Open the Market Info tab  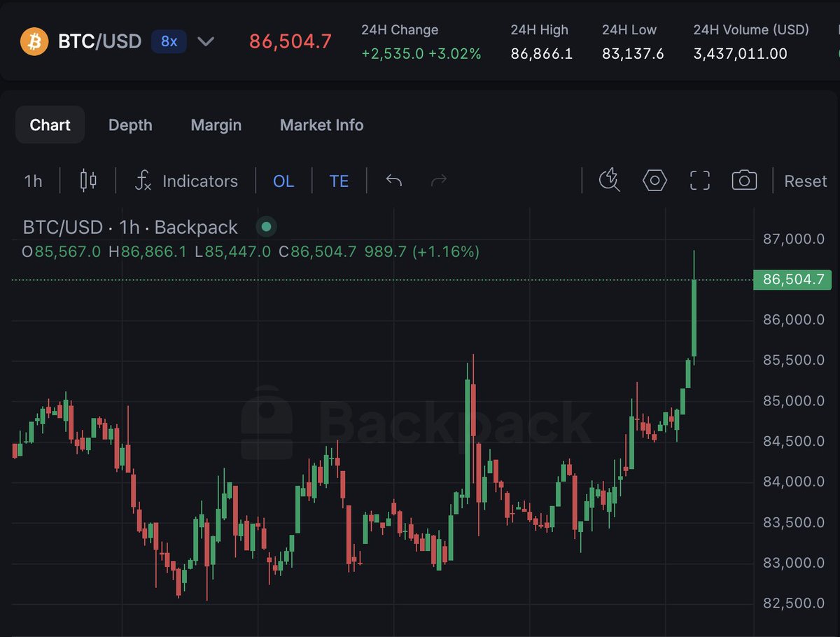[321, 125]
